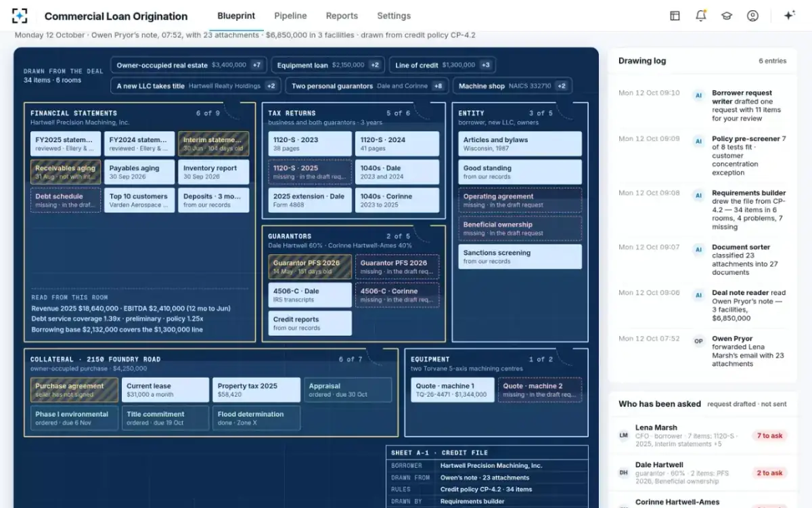Screen dimensions: 812x508
Task: Open the 4506-C · Corinne card
Action: click(397, 295)
